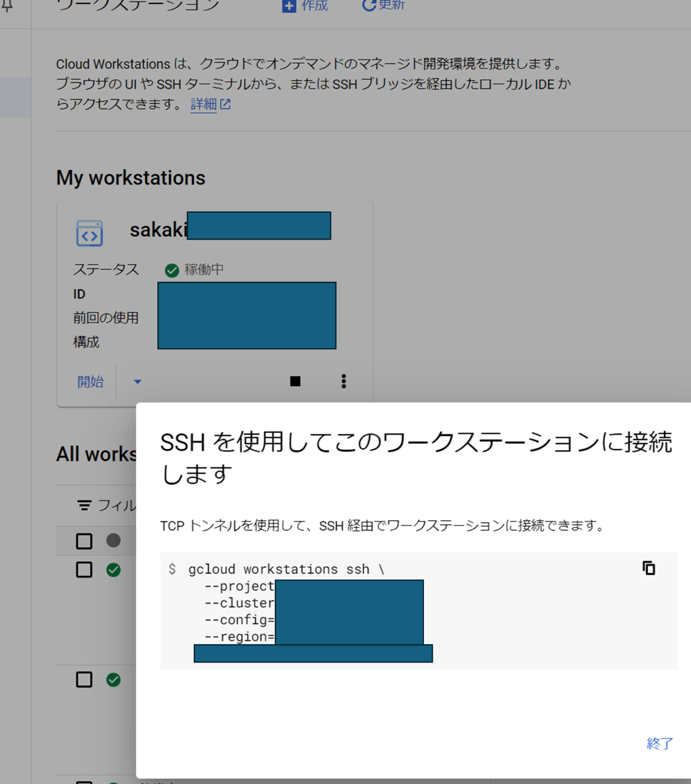Image resolution: width=691 pixels, height=784 pixels.
Task: Stop the sakaki workstation with the square icon
Action: 295,381
